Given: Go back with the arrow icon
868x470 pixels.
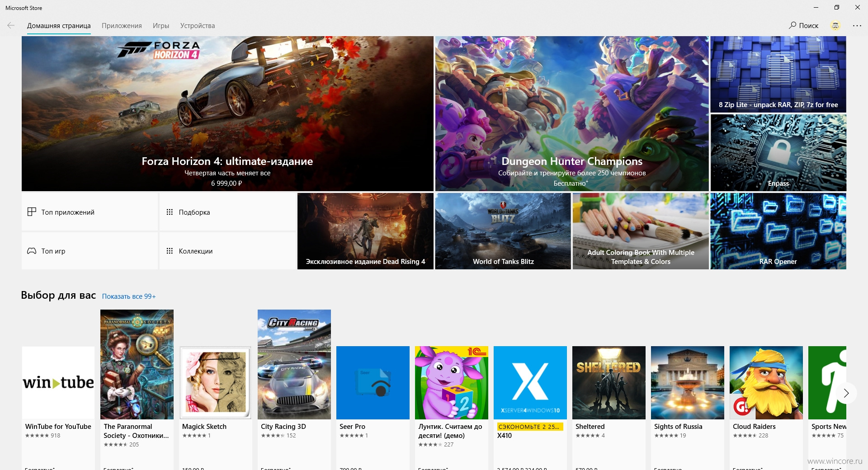Looking at the screenshot, I should (11, 26).
